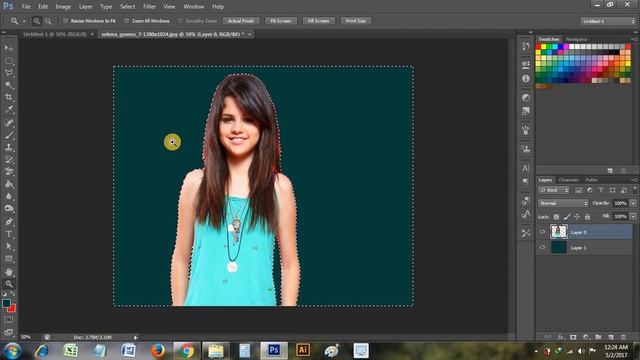This screenshot has width=640, height=360.
Task: Open the status bar info arrow
Action: tap(136, 338)
